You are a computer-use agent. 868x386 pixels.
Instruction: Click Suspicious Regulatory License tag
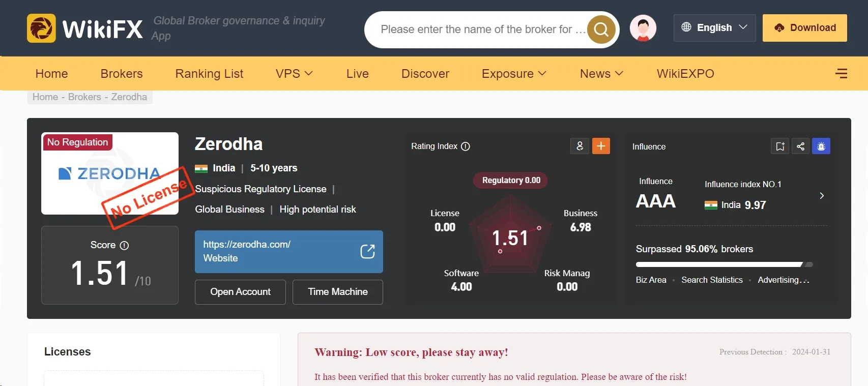261,189
